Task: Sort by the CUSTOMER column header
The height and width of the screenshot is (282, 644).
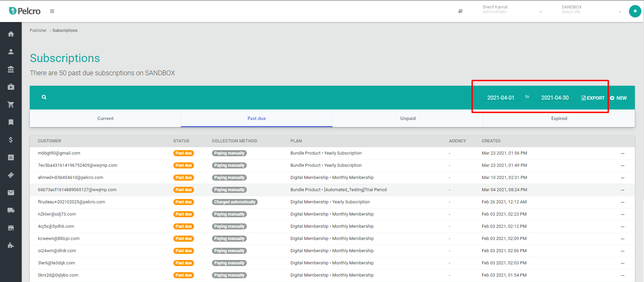Action: (x=49, y=141)
